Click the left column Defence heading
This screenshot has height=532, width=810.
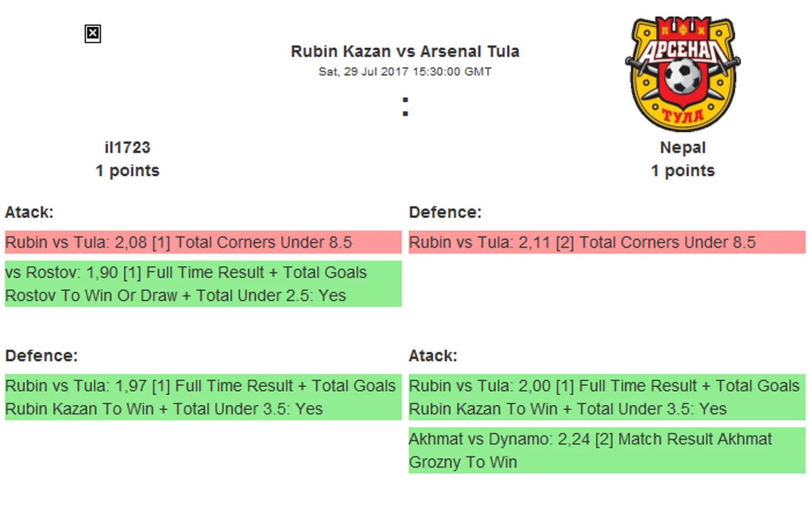[42, 356]
